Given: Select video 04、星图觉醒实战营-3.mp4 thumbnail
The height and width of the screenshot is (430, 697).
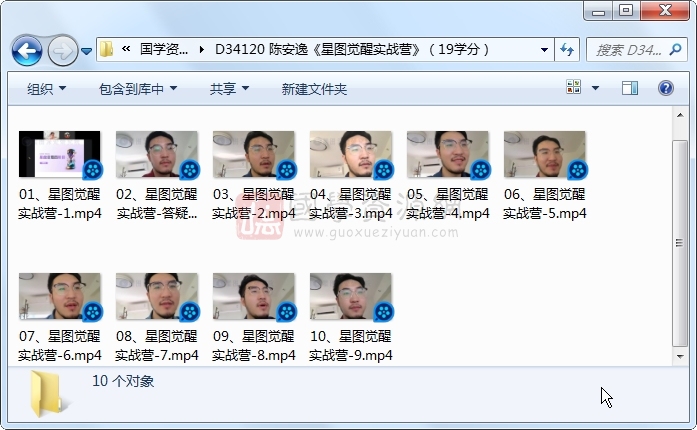Looking at the screenshot, I should click(x=351, y=154).
